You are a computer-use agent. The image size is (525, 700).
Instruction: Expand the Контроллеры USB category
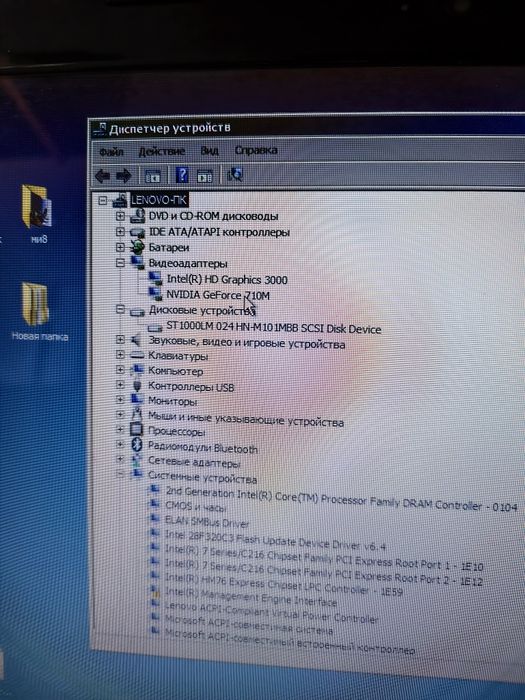point(120,384)
